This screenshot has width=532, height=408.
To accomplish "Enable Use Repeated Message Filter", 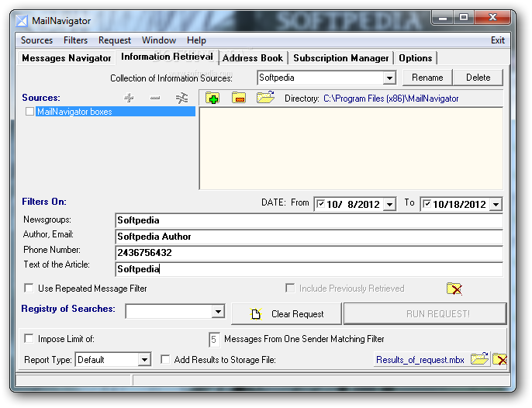I will pos(29,289).
